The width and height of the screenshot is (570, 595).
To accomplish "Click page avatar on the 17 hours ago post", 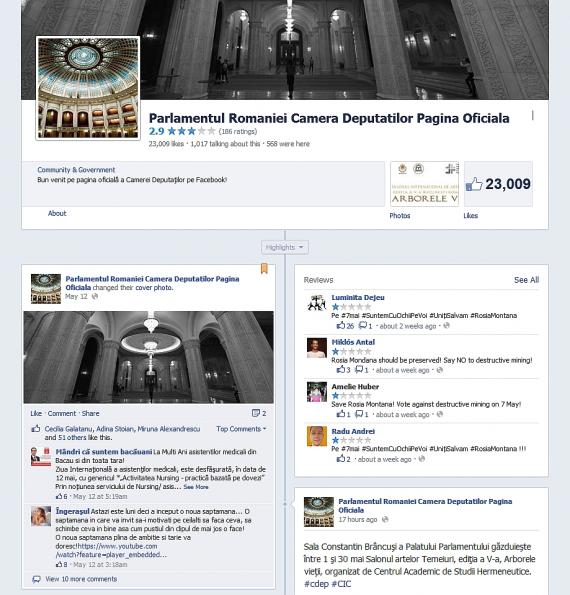I will 319,512.
